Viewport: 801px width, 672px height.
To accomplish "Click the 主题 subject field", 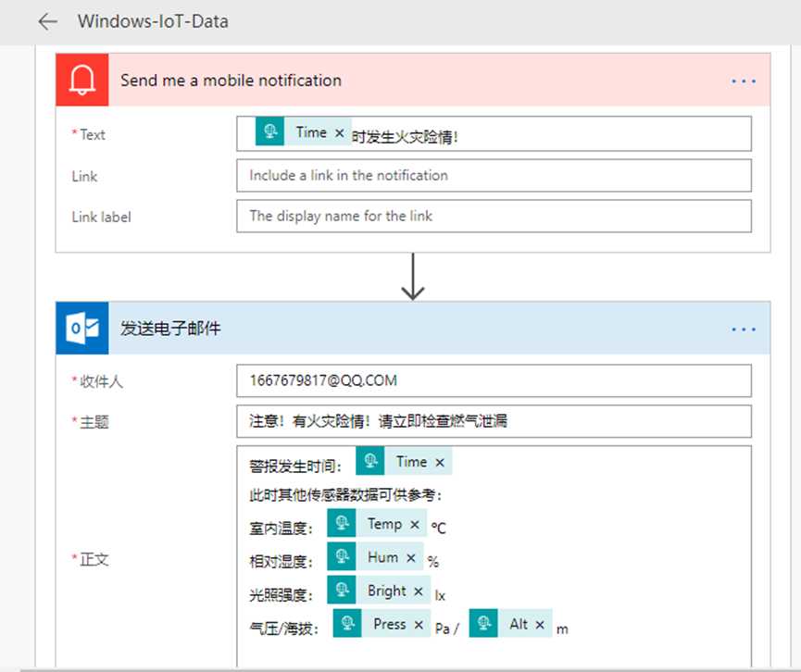I will (x=494, y=421).
